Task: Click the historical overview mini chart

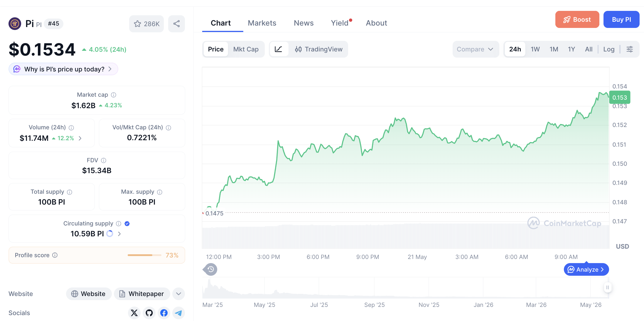Action: 406,287
